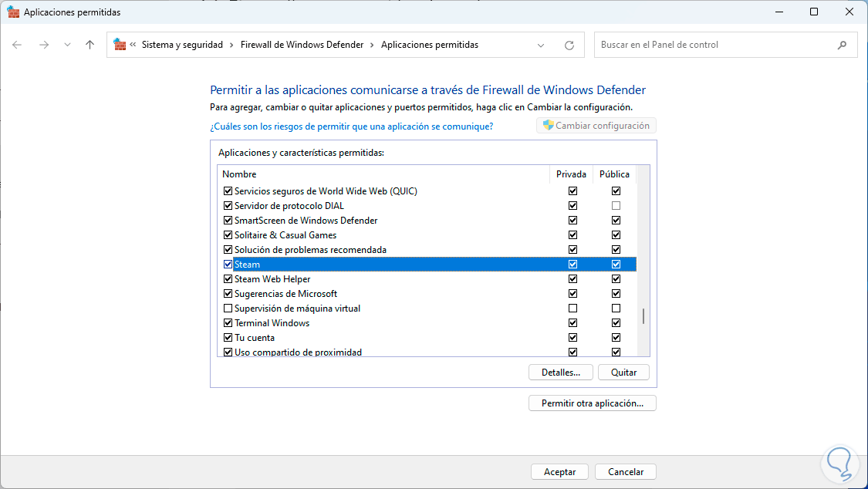Click the firewall icon in title bar
This screenshot has height=489, width=868.
tap(13, 12)
